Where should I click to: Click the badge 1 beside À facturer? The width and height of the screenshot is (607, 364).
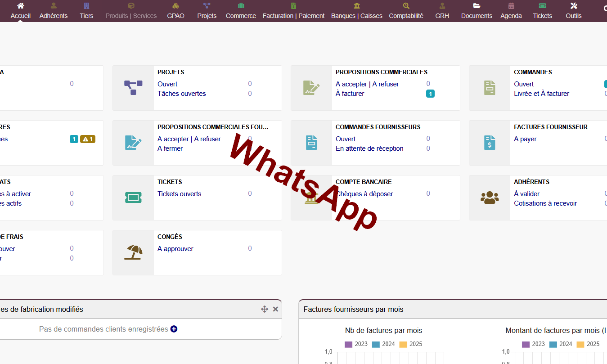click(430, 94)
